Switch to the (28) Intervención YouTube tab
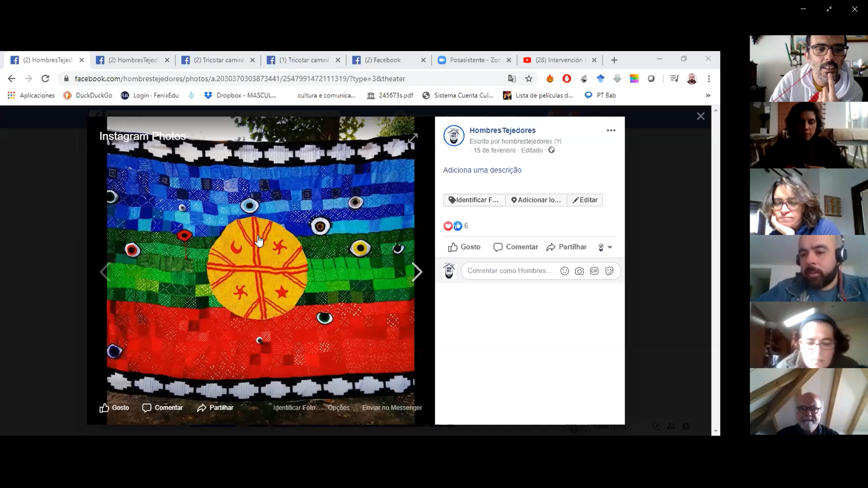 click(x=560, y=60)
